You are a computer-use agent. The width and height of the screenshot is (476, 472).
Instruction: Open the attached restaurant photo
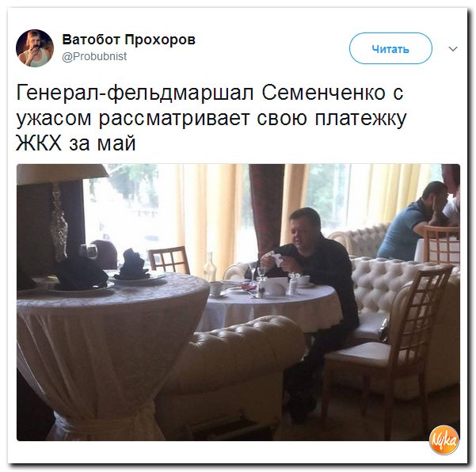(238, 303)
